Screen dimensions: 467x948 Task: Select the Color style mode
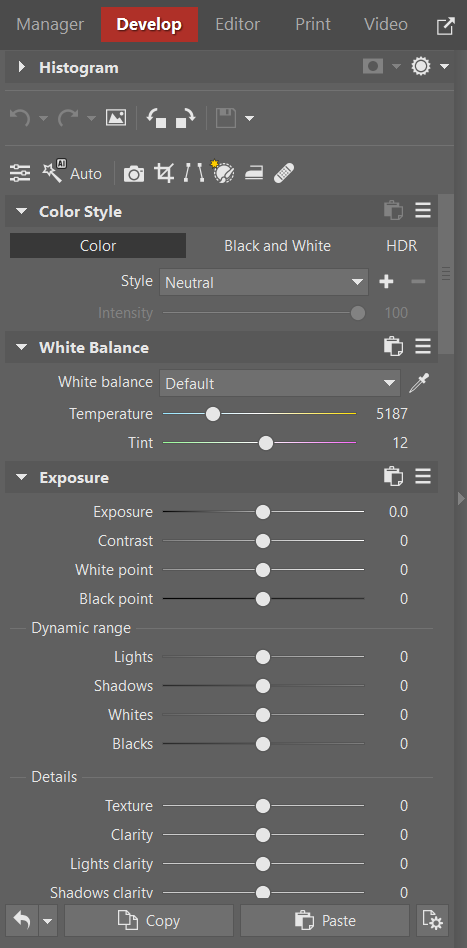click(x=98, y=246)
